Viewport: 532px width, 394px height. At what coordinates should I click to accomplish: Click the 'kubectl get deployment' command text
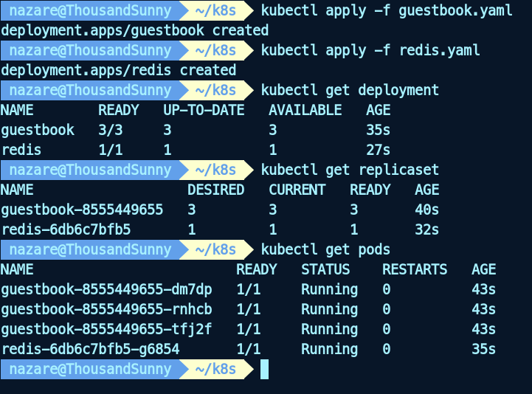350,90
